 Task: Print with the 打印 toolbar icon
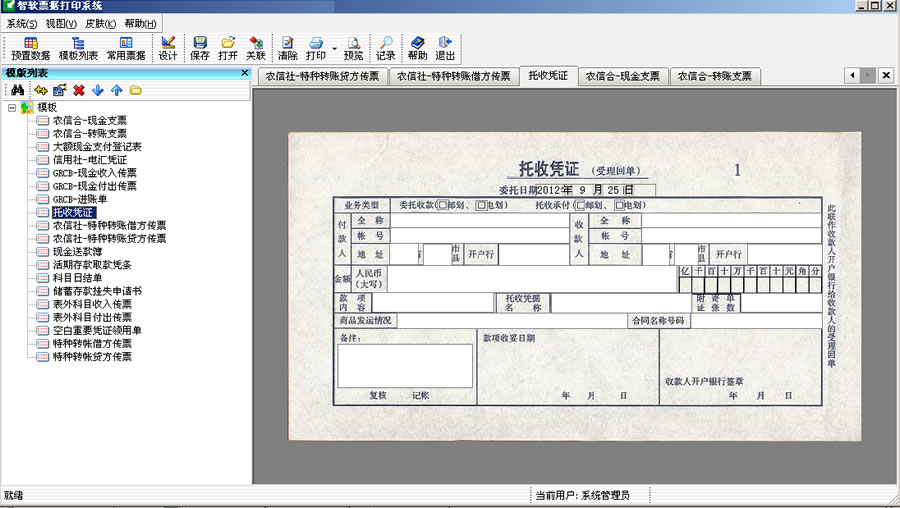(316, 49)
